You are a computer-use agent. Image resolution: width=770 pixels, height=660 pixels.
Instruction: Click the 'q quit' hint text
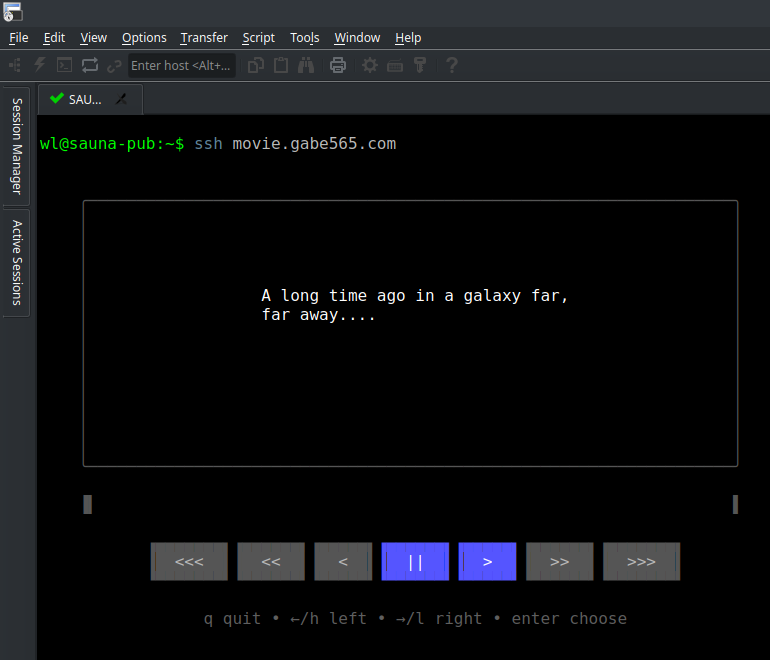pyautogui.click(x=232, y=619)
